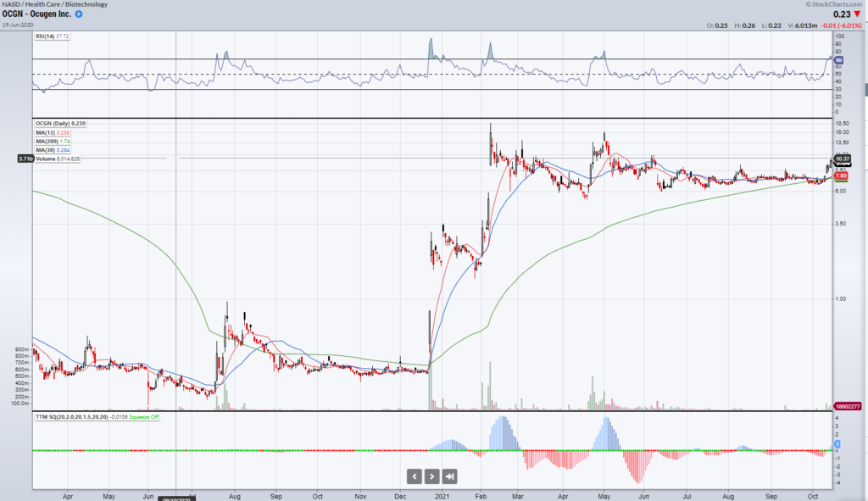The image size is (868, 501).
Task: Click the 19-Jun-2020 date label
Action: (x=18, y=25)
